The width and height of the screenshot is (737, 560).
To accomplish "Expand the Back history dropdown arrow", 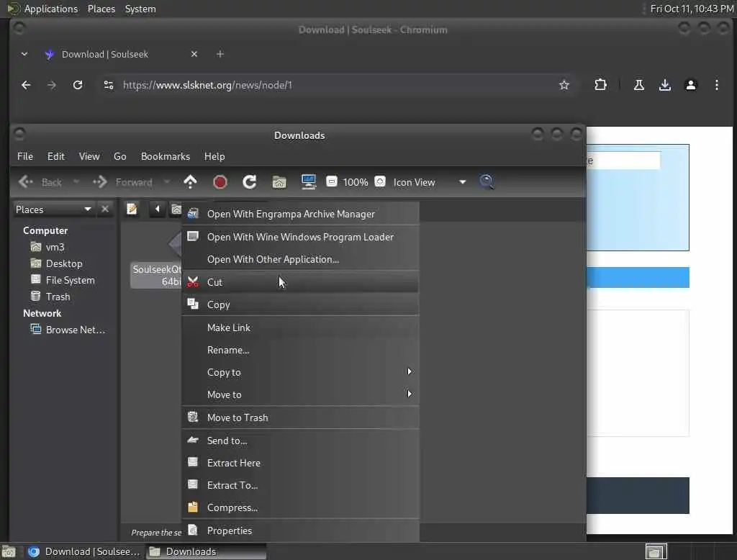I will 76,182.
